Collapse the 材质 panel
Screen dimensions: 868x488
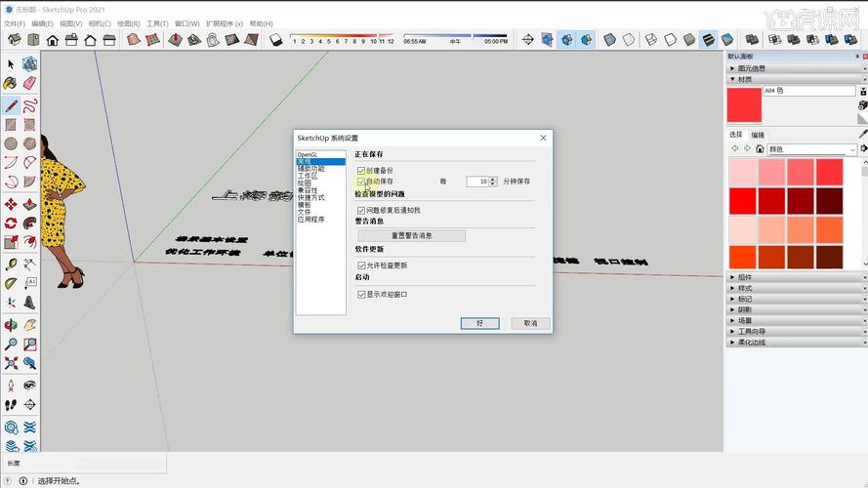796,79
